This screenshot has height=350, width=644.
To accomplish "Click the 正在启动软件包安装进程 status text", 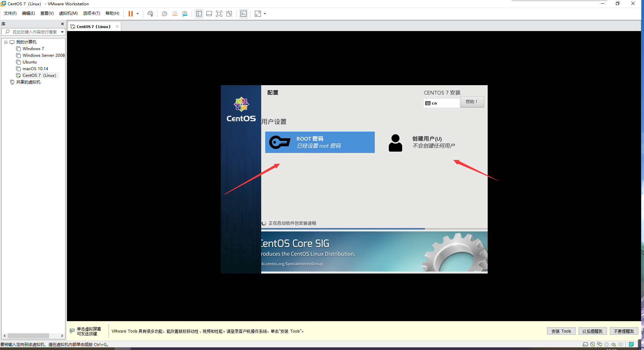I will pyautogui.click(x=292, y=223).
